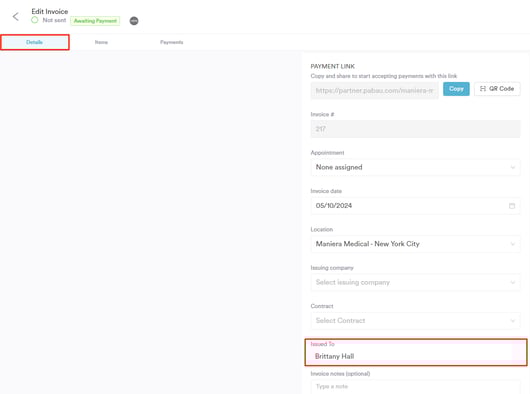Click the Edit Invoice page title
Viewport: 530px width, 394px height.
50,11
